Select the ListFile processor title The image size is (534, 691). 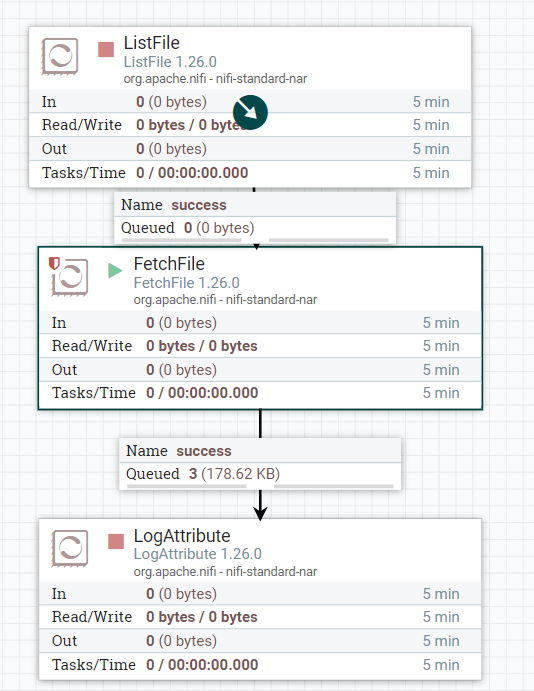(x=152, y=43)
